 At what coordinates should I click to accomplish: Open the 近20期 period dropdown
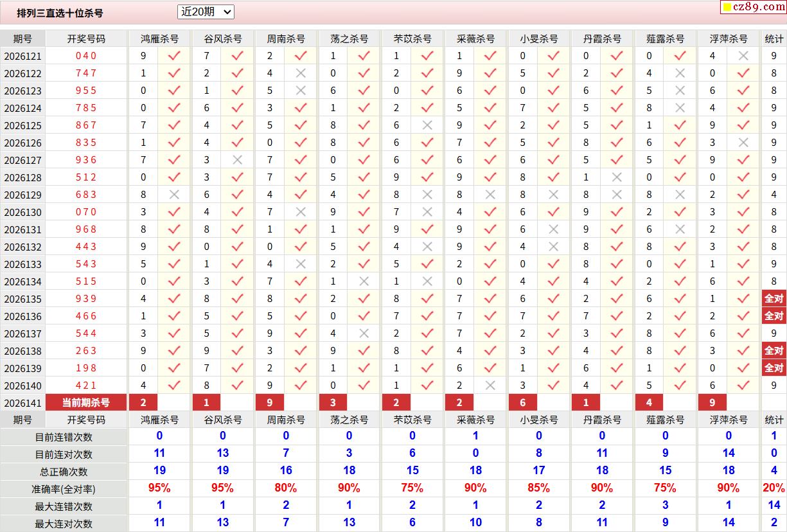point(206,12)
